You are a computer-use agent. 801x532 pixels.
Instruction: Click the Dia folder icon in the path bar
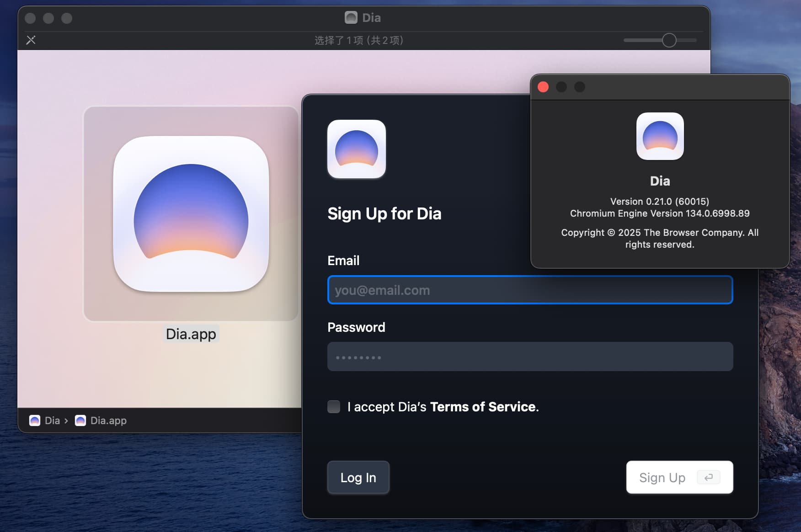click(x=35, y=420)
